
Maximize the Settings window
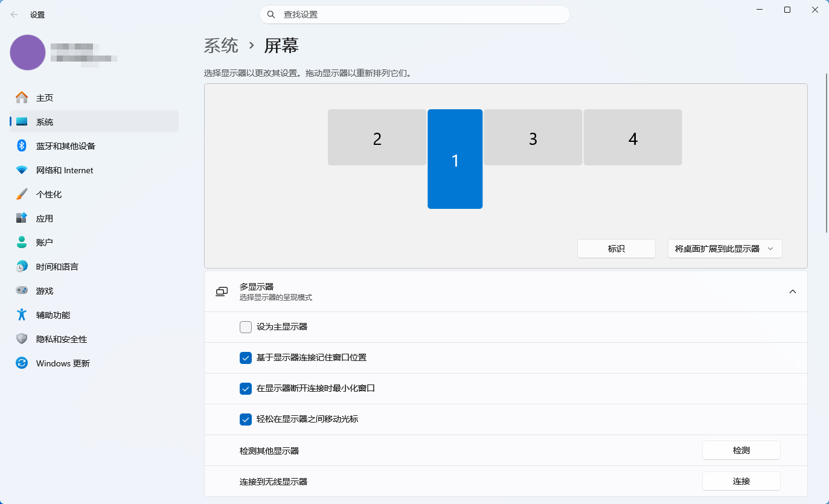coord(787,10)
